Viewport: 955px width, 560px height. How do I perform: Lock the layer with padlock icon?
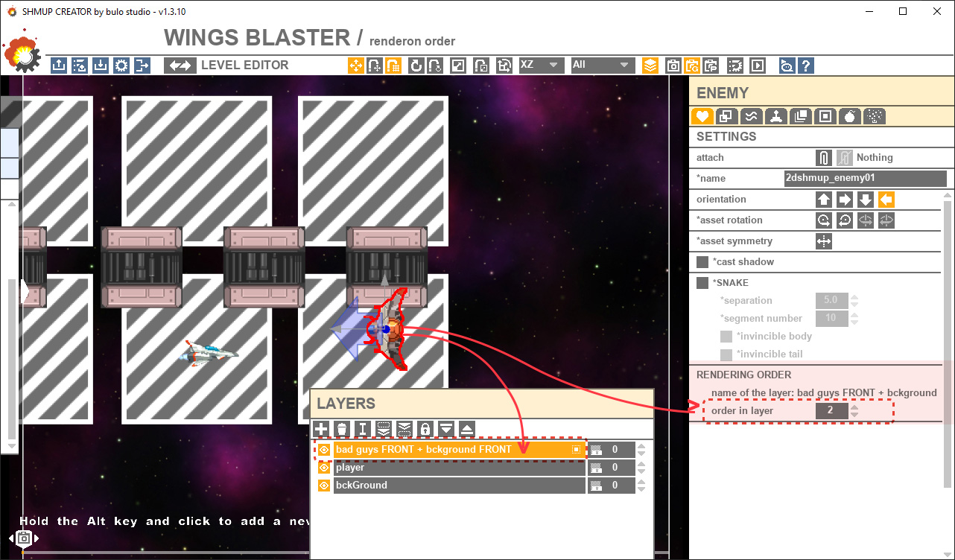click(x=425, y=429)
